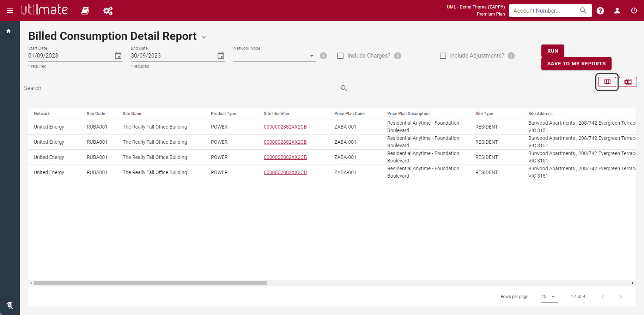Viewport: 644px width, 315px height.
Task: Open third row site identifier link
Action: 285,157
